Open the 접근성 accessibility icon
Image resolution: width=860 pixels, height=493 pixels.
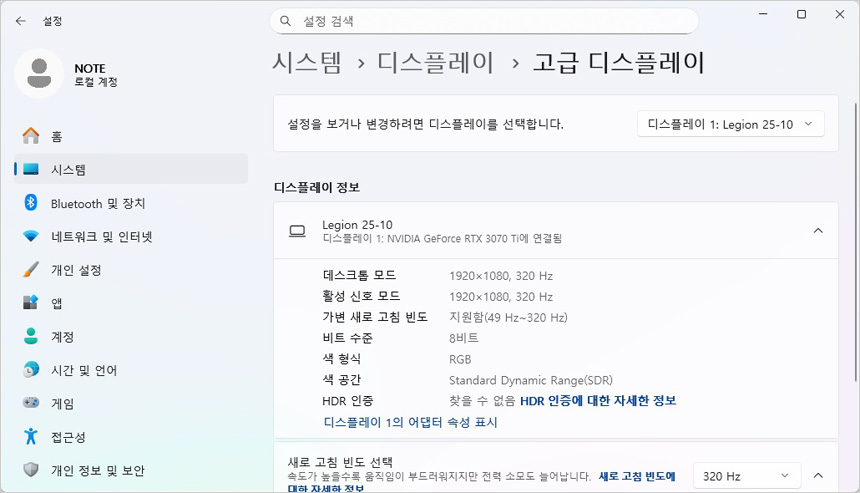tap(31, 437)
